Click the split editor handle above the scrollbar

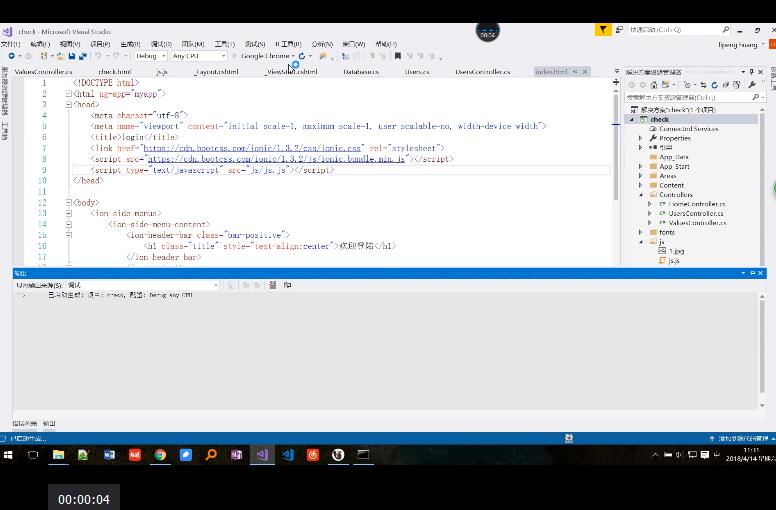coord(616,82)
